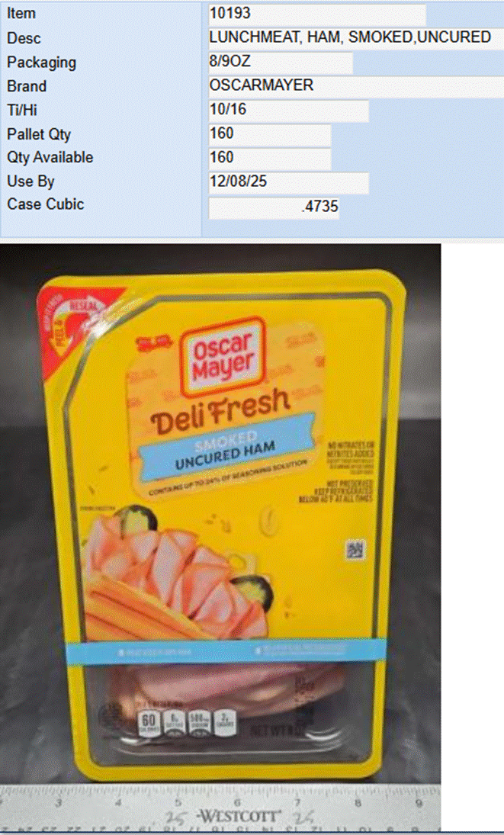Screen dimensions: 504x835
Task: Click the nutrition facts icons on package
Action: pos(186,724)
